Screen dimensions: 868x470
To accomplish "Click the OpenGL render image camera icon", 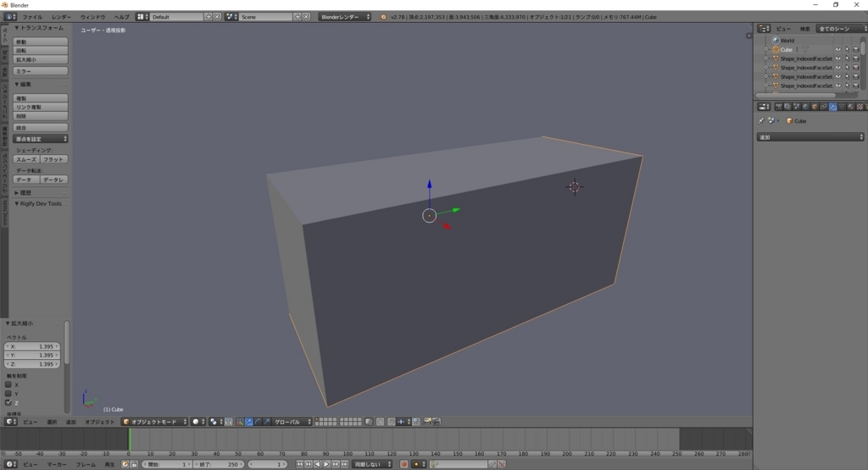I will pos(427,422).
